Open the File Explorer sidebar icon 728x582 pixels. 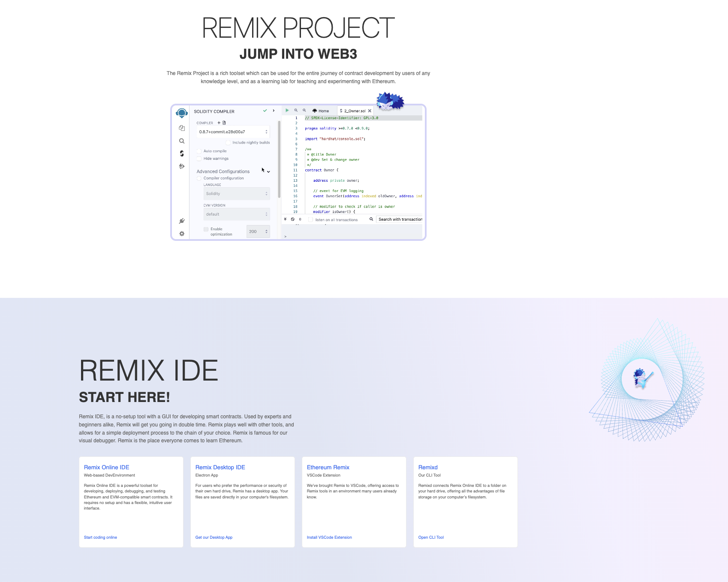point(182,128)
